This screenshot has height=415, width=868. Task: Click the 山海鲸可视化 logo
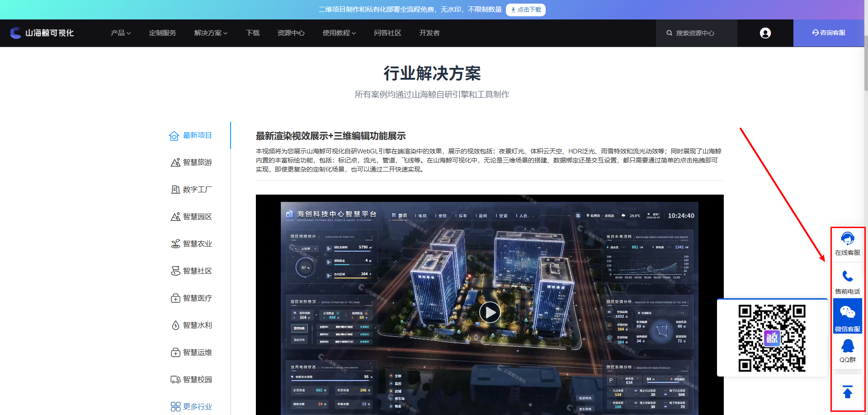tap(42, 33)
